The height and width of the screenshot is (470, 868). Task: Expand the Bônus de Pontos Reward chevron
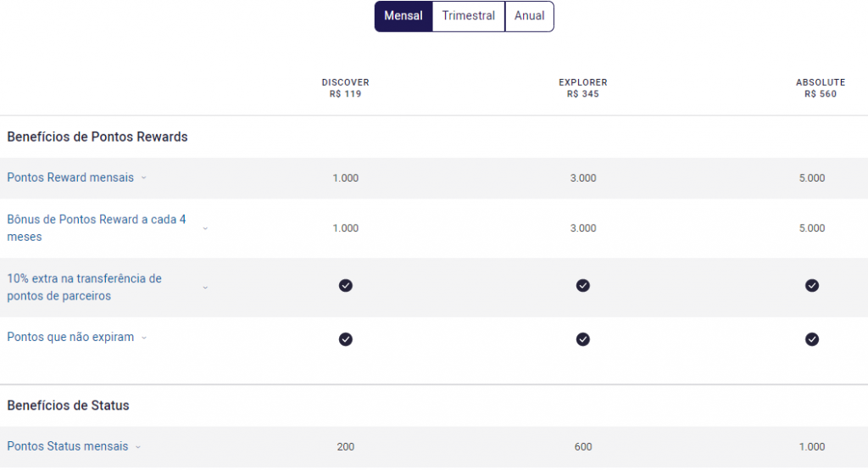(x=205, y=228)
